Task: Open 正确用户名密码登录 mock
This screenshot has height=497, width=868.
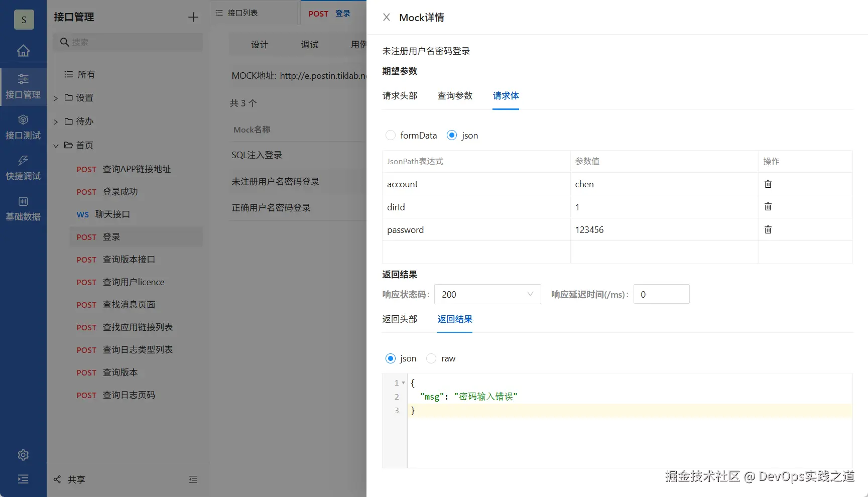Action: (x=271, y=208)
